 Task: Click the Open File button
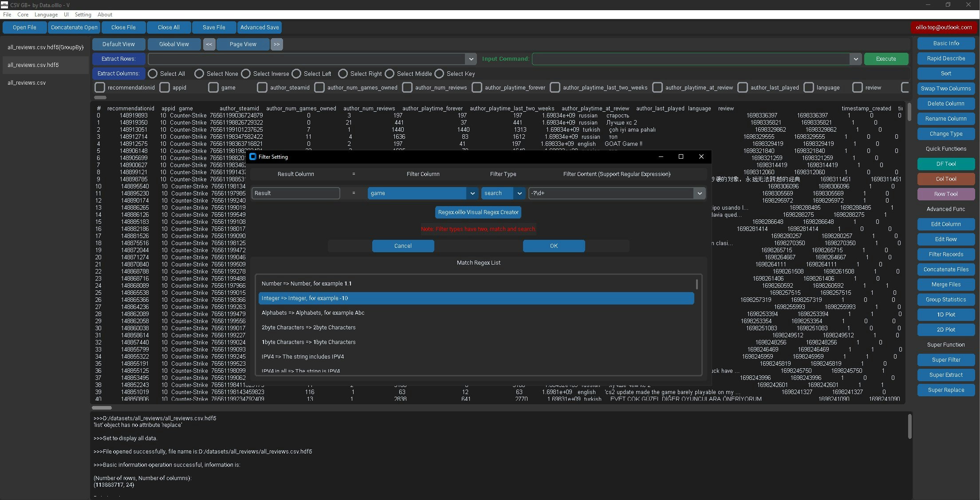pyautogui.click(x=24, y=27)
